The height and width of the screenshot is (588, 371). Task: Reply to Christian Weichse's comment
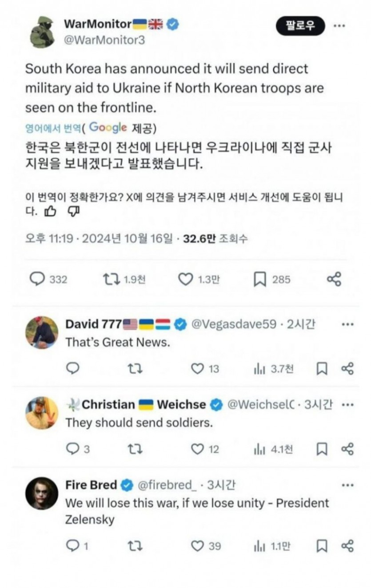(72, 449)
